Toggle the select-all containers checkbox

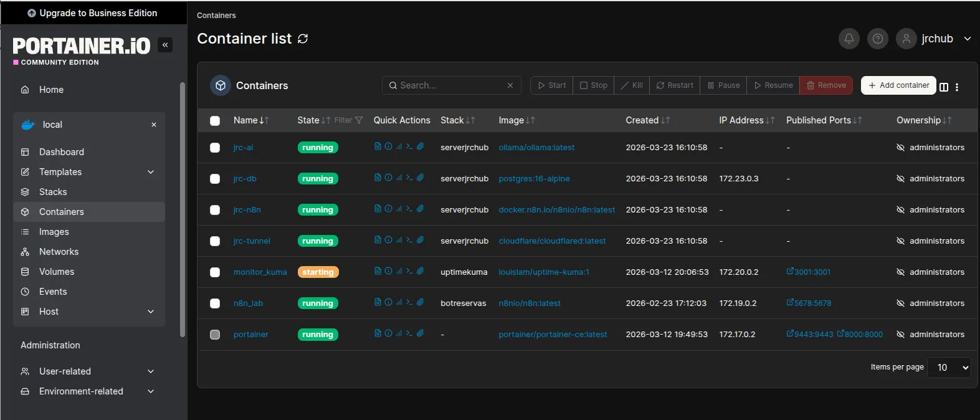click(215, 120)
